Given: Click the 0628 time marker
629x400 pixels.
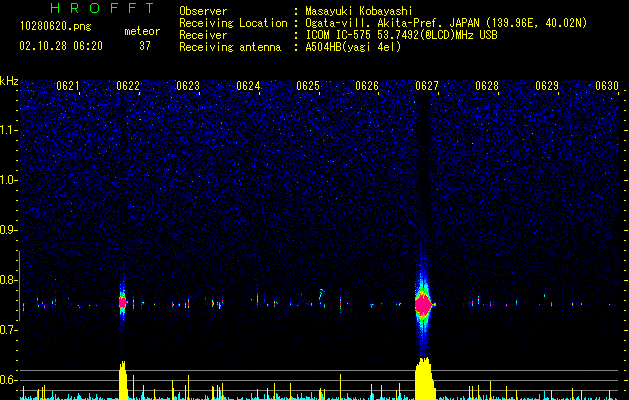Looking at the screenshot, I should point(487,86).
